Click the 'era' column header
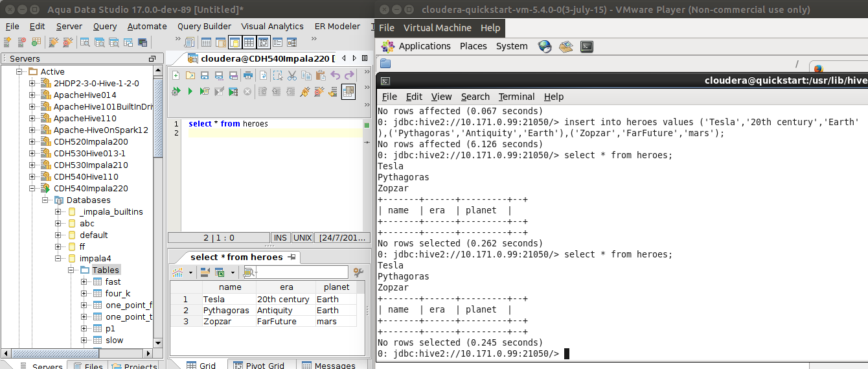The image size is (868, 369). (x=286, y=287)
